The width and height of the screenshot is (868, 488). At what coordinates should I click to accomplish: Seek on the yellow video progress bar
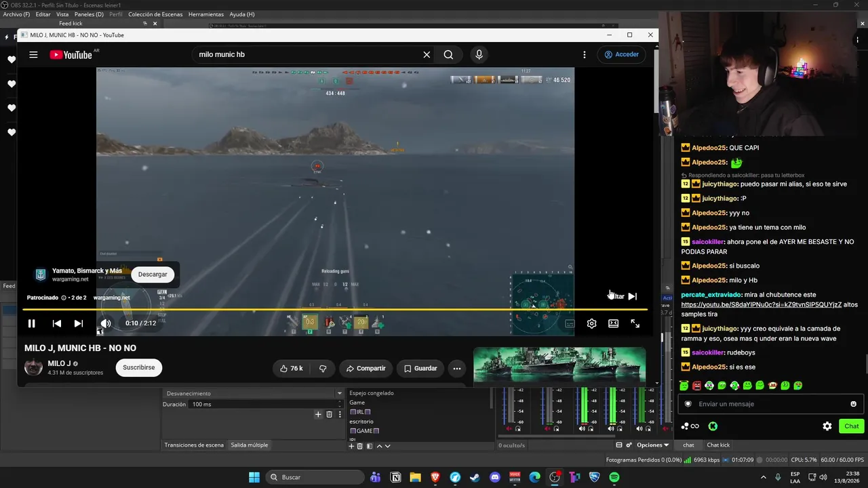point(334,310)
